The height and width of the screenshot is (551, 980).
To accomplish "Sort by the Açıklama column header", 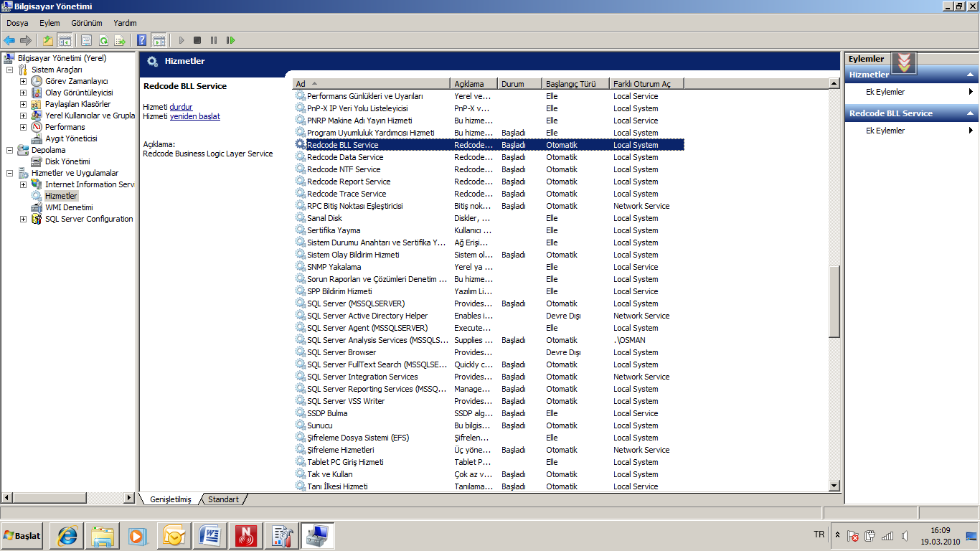I will click(x=474, y=84).
